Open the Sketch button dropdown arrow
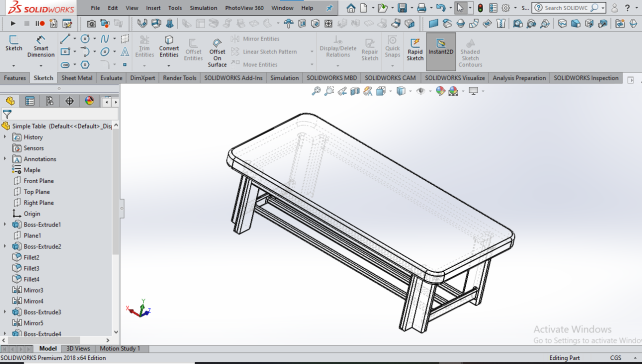The height and width of the screenshot is (364, 642). [14, 65]
